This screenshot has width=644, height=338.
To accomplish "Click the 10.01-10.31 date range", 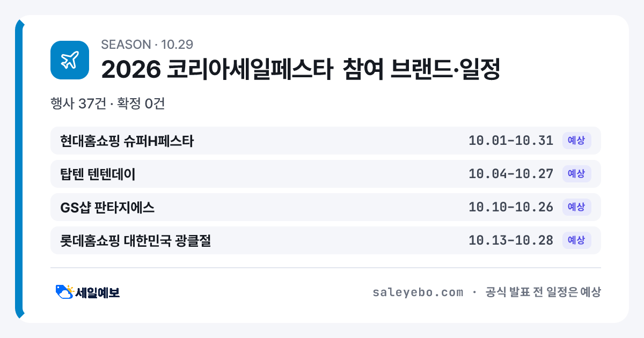I will click(511, 141).
